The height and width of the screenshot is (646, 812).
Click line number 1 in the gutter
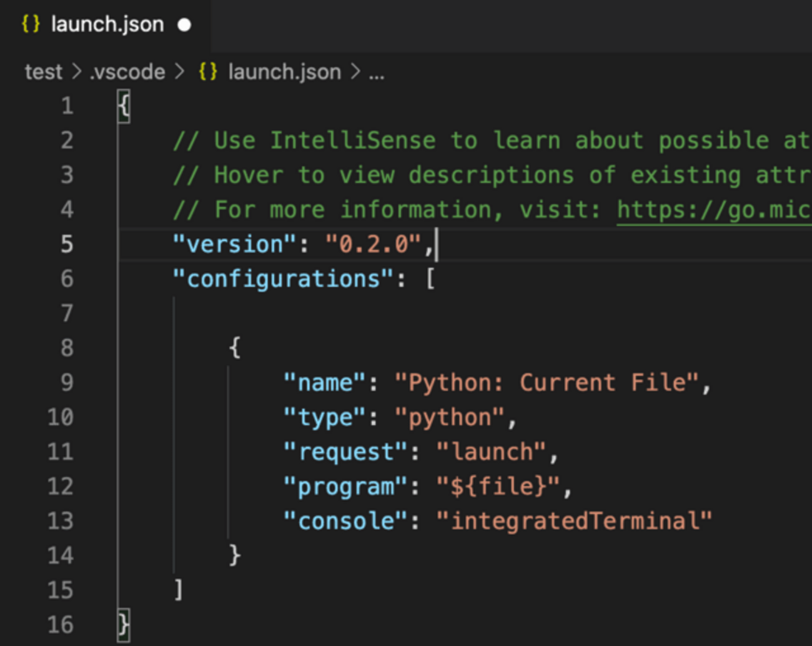pyautogui.click(x=67, y=106)
